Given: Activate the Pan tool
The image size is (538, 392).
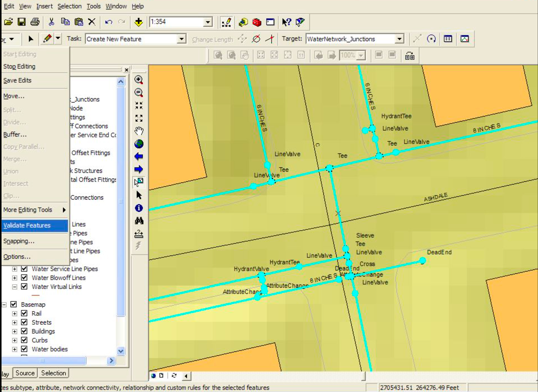Looking at the screenshot, I should [x=139, y=130].
